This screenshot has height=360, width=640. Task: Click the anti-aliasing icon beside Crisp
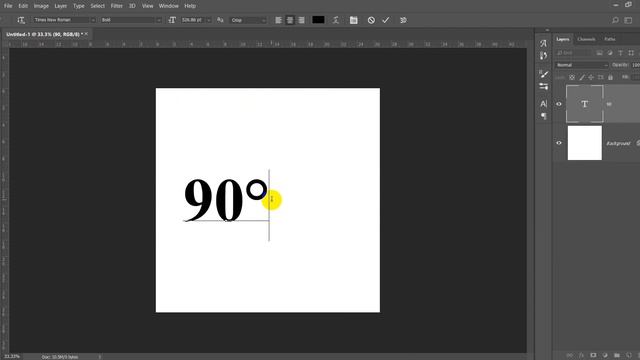[x=220, y=20]
